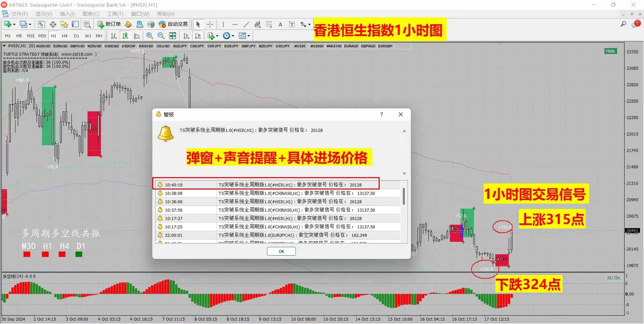
Task: Open the Strategy Tester icon
Action: 87,24
